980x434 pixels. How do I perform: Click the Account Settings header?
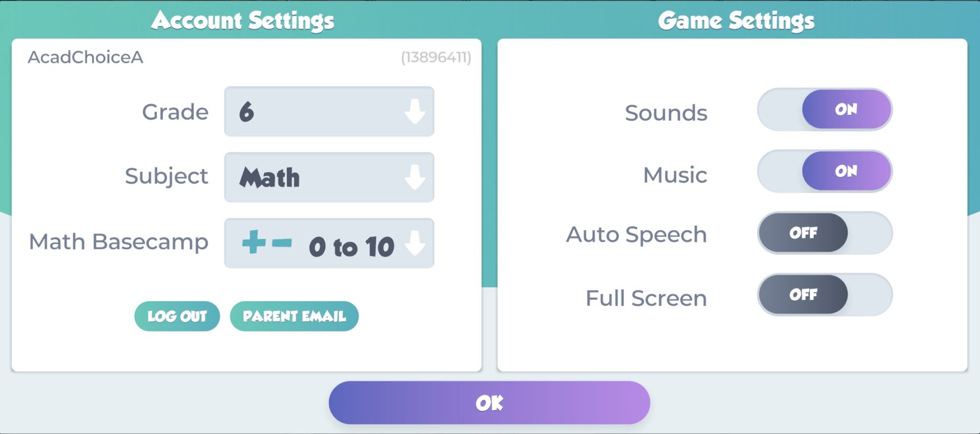pos(243,20)
